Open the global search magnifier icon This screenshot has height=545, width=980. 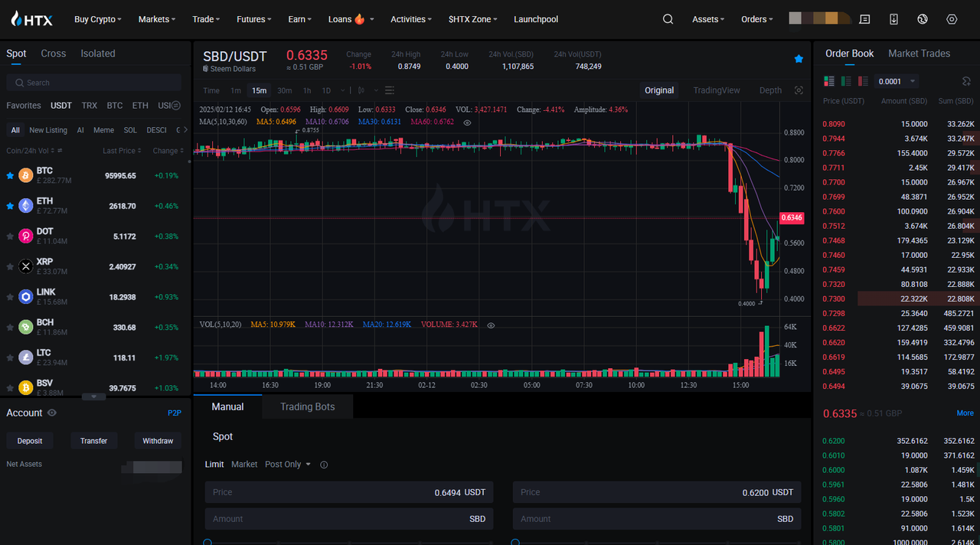(x=668, y=19)
